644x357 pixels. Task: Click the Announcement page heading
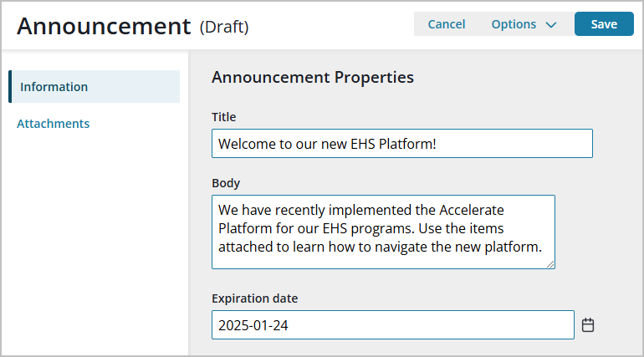[104, 26]
